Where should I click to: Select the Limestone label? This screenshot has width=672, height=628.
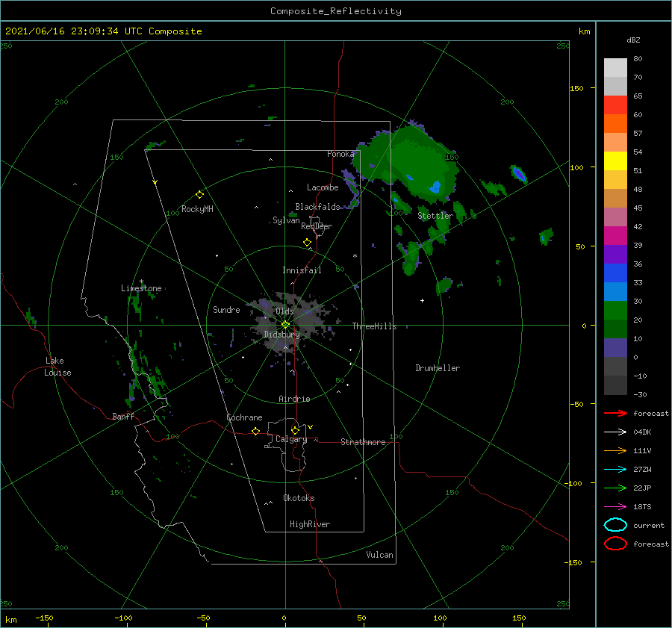click(141, 288)
